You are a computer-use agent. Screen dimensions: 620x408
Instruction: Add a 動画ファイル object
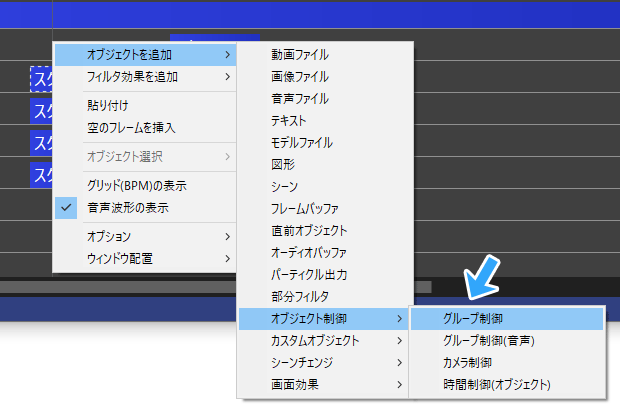pyautogui.click(x=299, y=55)
